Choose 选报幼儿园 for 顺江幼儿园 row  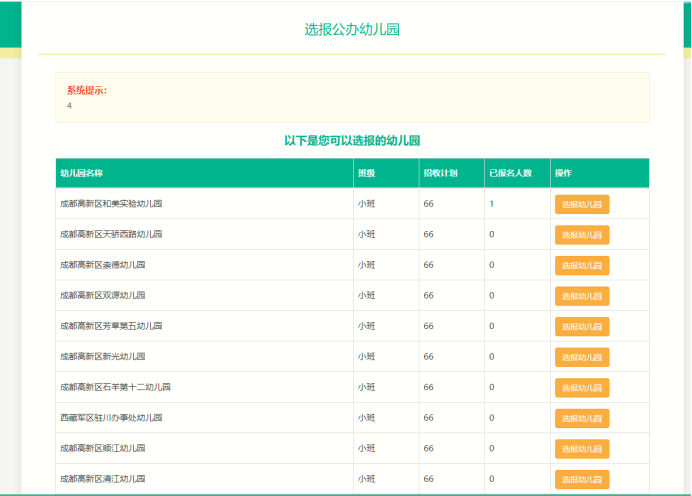coord(581,449)
